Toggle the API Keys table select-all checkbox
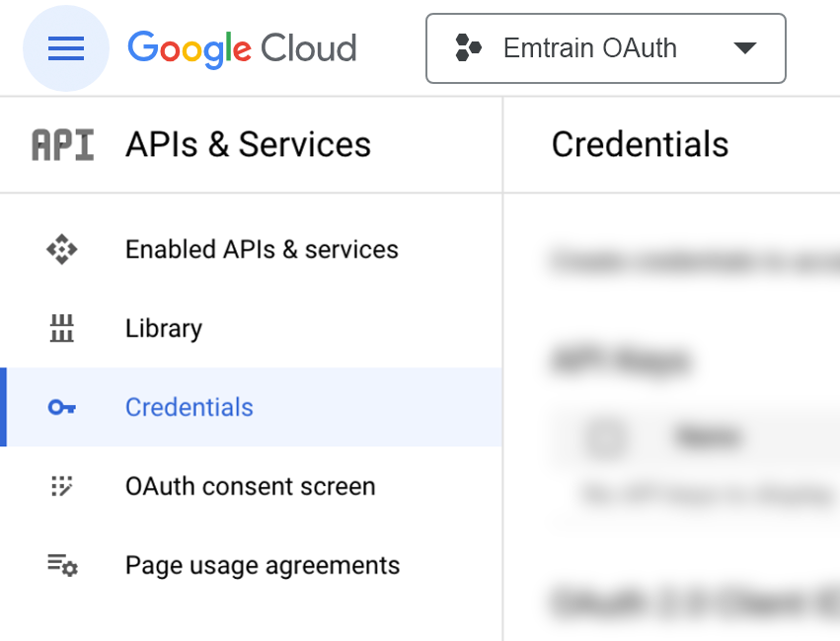Screen dimensions: 840x641 coord(606,437)
